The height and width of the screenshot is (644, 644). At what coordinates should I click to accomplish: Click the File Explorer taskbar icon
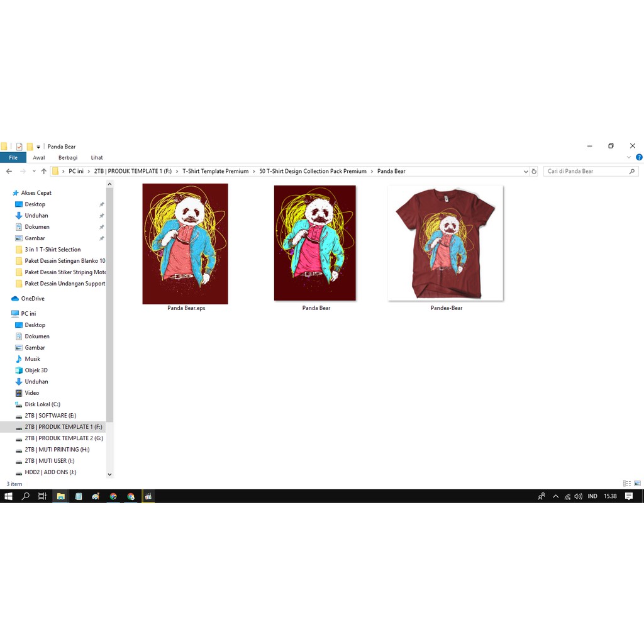click(61, 496)
